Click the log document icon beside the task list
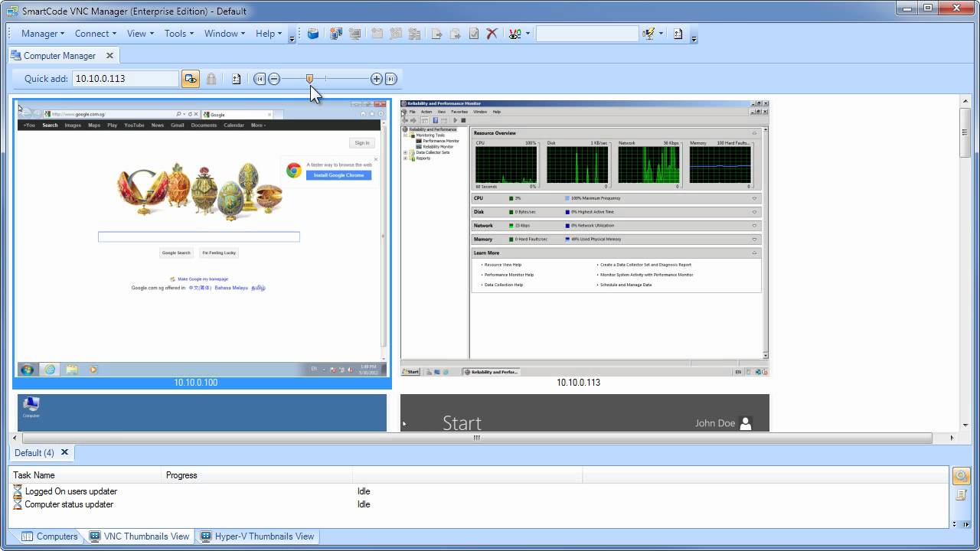980x551 pixels. coord(961,495)
